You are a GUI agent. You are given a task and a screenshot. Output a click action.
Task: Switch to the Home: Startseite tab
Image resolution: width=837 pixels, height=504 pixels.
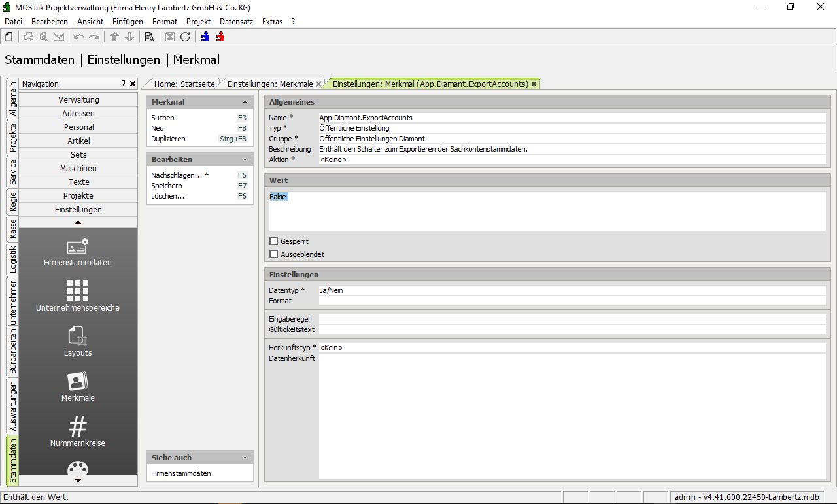point(184,84)
